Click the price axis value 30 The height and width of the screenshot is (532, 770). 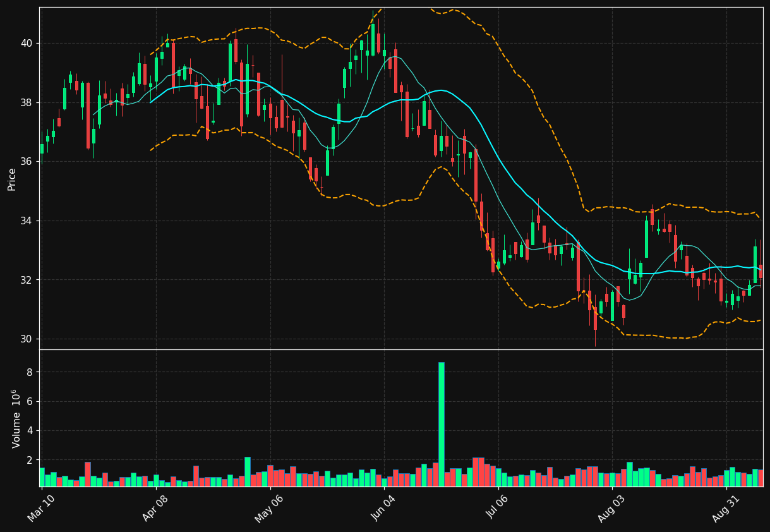click(28, 339)
